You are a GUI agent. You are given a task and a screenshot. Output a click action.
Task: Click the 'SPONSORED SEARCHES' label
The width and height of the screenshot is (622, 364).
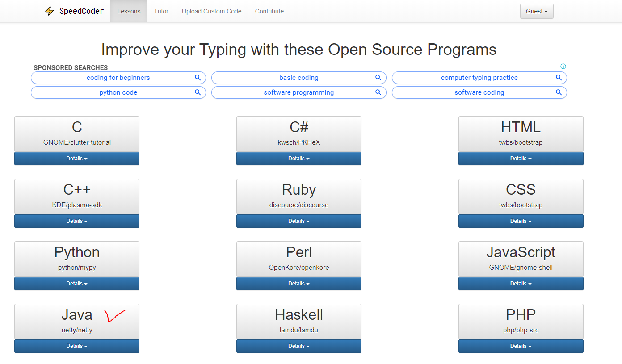pos(71,68)
